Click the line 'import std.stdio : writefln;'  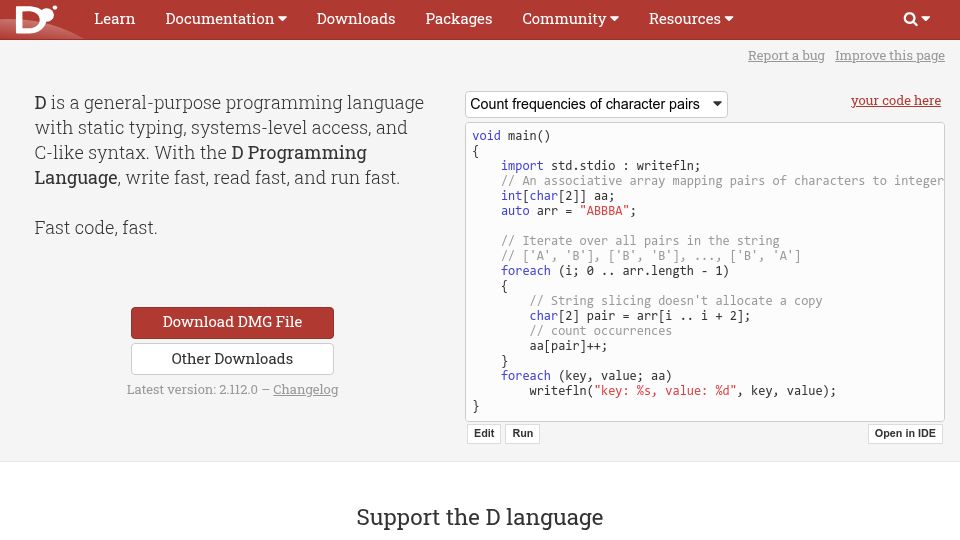(600, 166)
